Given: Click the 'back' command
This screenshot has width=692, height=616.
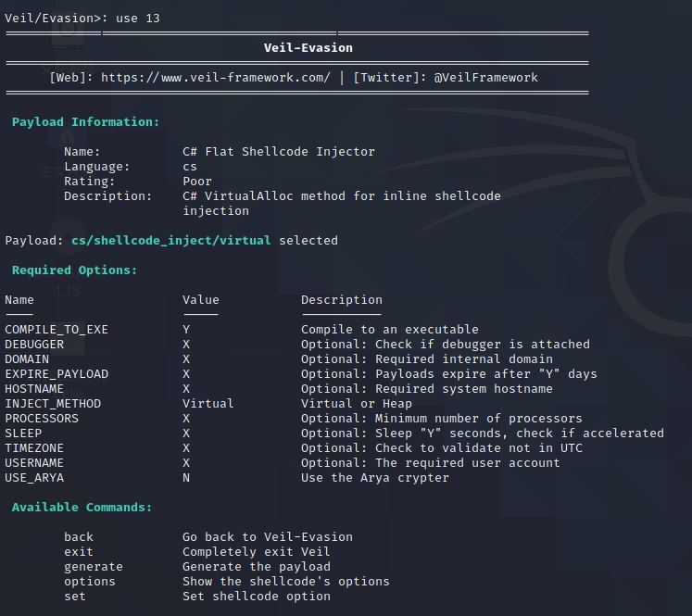Looking at the screenshot, I should tap(79, 537).
